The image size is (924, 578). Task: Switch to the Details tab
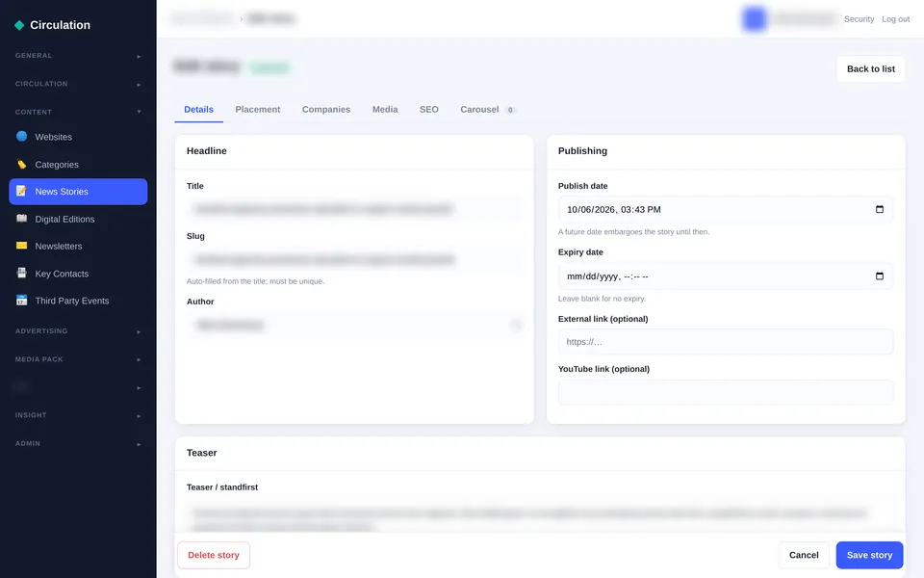point(198,110)
